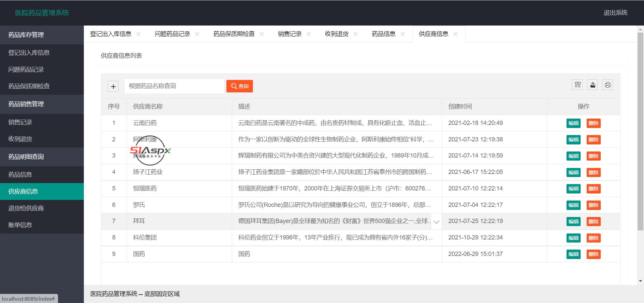Viewport: 644px width, 303px height.
Task: Expand 拜耳 supplier description chevron
Action: click(x=436, y=222)
